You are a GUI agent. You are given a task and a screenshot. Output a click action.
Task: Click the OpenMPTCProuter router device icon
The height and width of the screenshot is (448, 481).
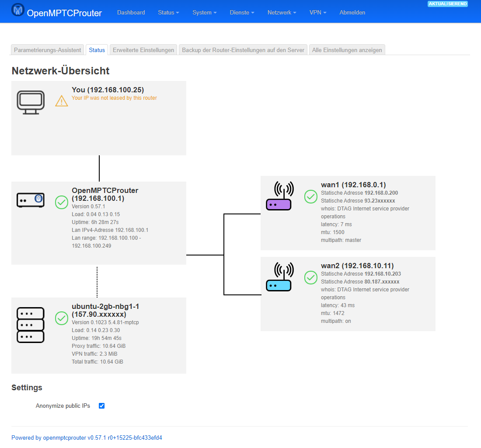[31, 200]
